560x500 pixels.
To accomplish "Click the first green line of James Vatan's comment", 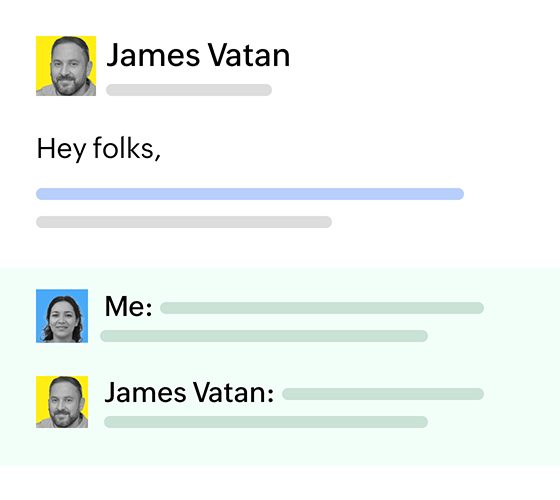I will pos(383,394).
